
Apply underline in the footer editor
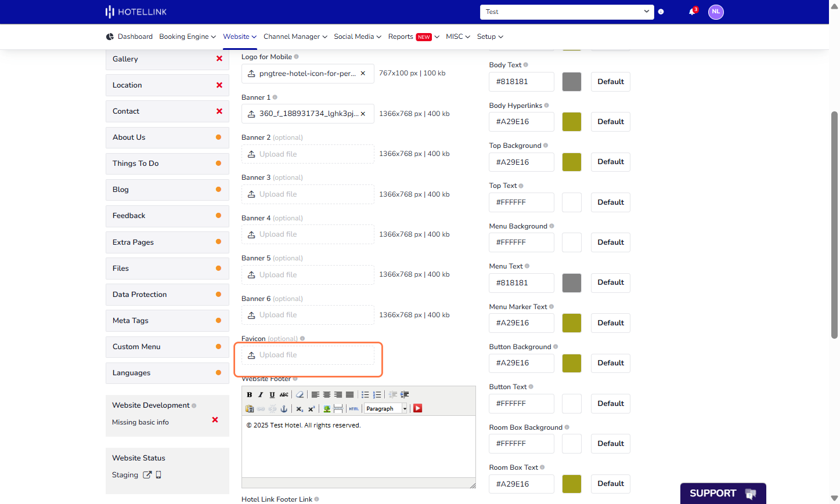click(x=272, y=394)
